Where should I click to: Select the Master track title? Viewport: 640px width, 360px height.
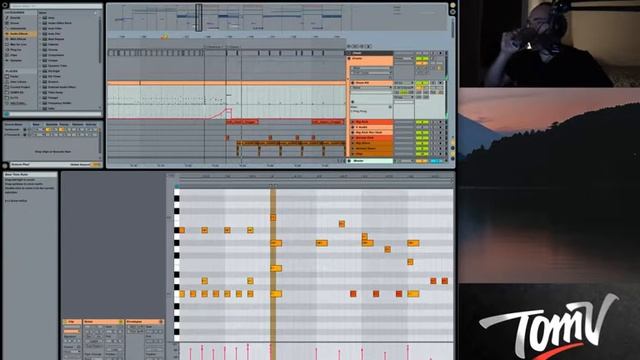(370, 161)
